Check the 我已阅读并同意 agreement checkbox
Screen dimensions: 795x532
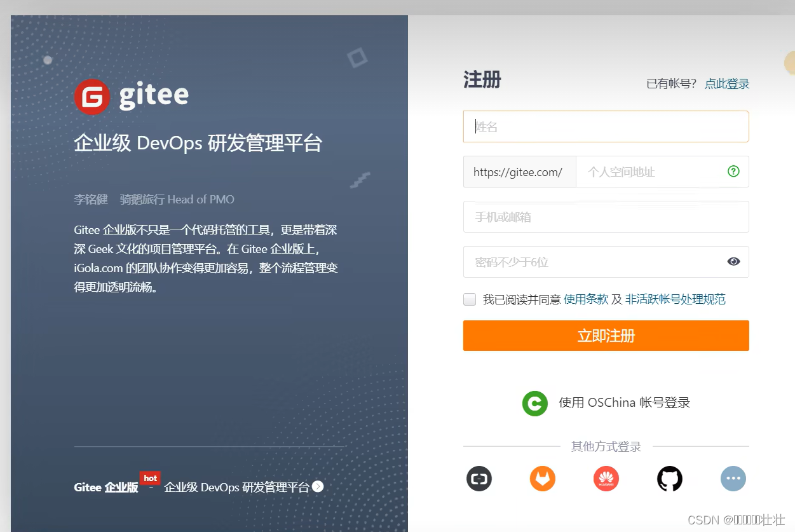pyautogui.click(x=470, y=299)
